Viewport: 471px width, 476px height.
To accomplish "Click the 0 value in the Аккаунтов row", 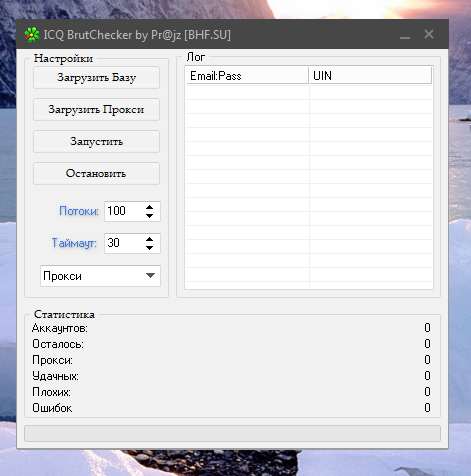I will pos(427,328).
